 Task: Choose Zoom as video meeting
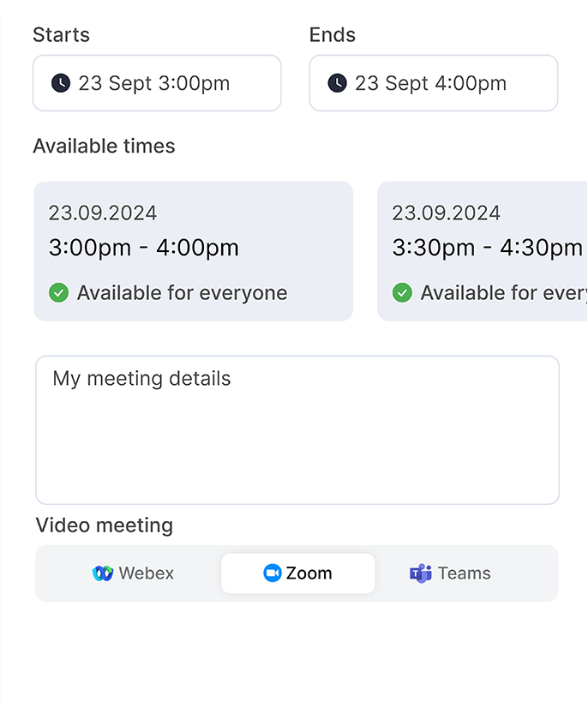[298, 573]
